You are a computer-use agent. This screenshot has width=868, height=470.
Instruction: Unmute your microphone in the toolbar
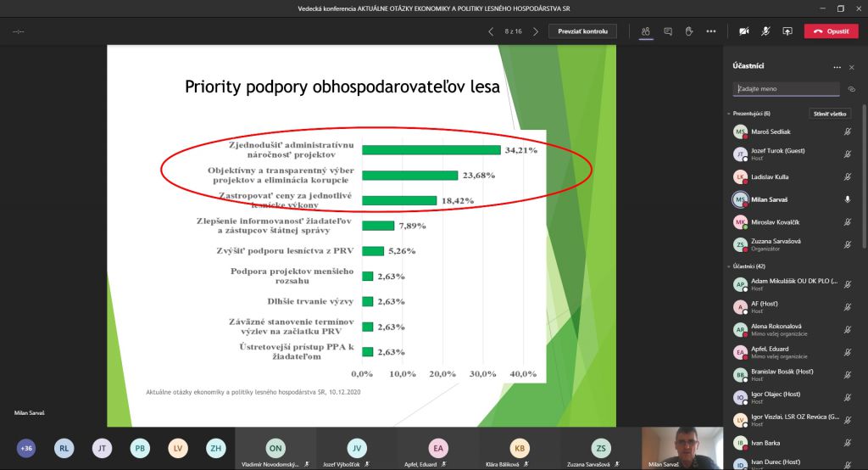(765, 31)
